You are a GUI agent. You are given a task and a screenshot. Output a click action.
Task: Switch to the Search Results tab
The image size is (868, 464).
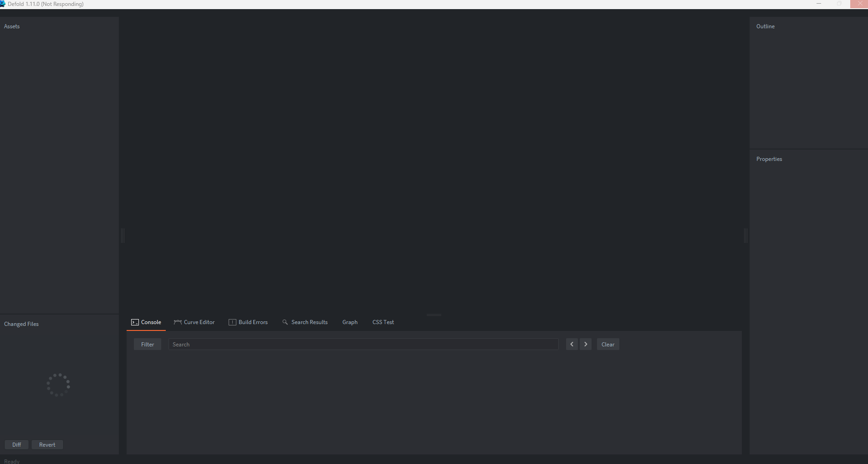pyautogui.click(x=310, y=322)
